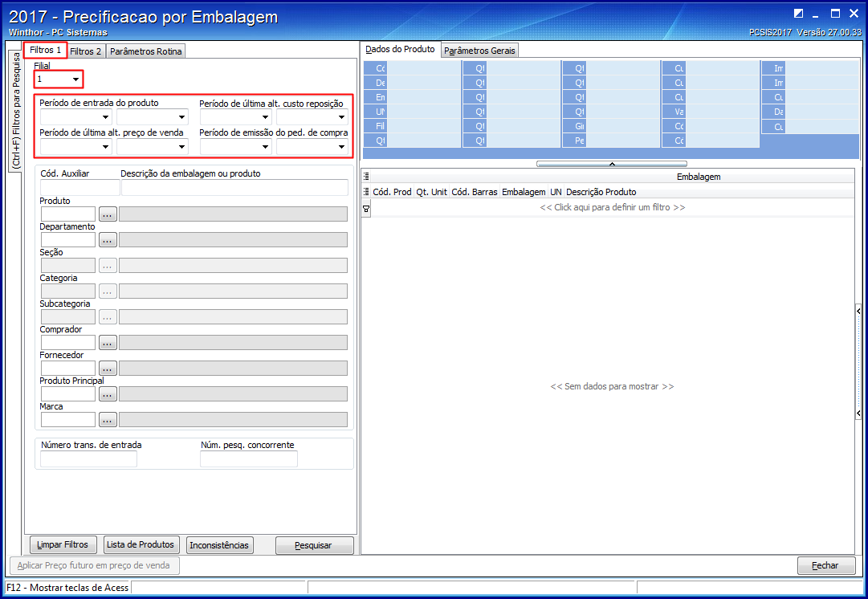Open the Marca lookup ellipsis button

tap(108, 420)
